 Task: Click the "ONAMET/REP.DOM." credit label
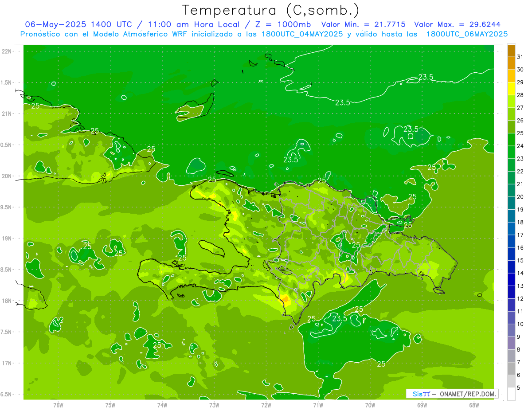click(467, 394)
